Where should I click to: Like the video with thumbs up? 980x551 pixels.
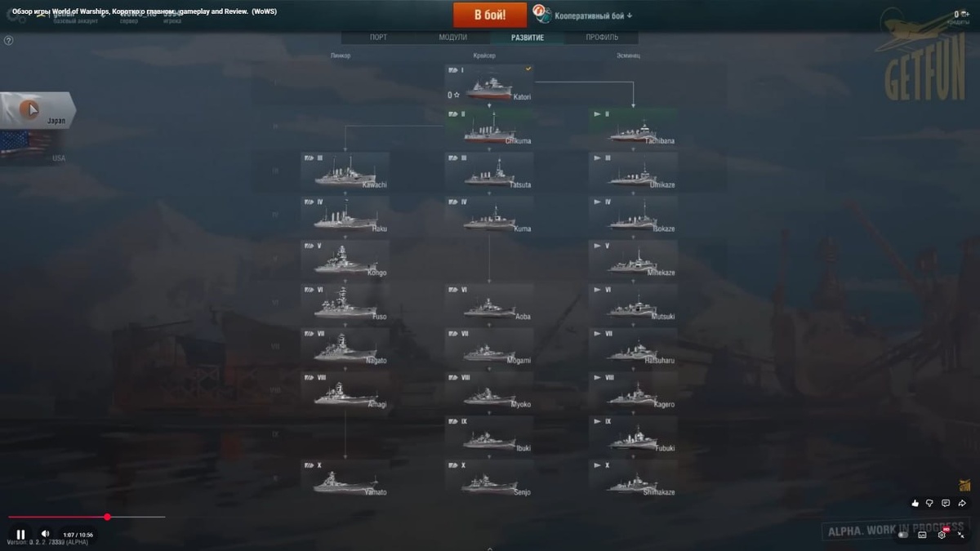point(915,503)
